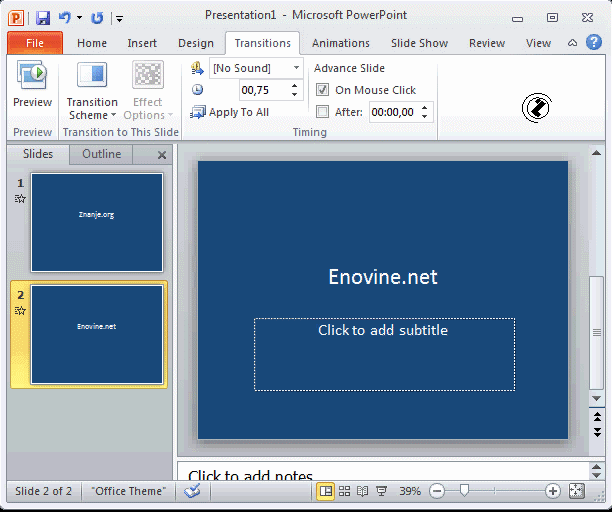Viewport: 612px width, 512px height.
Task: Click the Apply To All button
Action: point(230,112)
